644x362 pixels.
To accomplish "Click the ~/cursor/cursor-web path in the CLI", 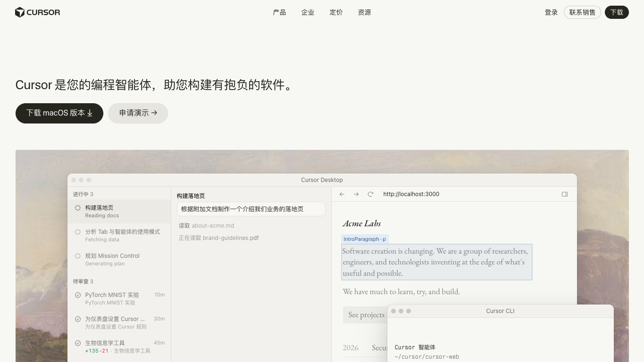I will point(427,357).
